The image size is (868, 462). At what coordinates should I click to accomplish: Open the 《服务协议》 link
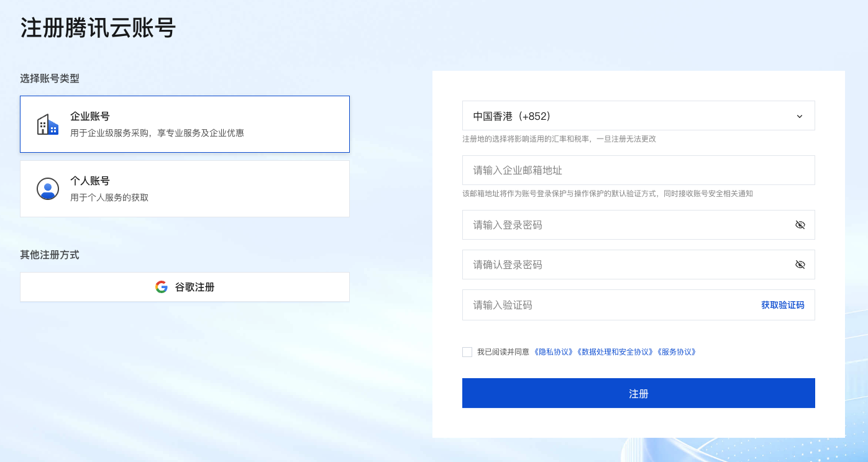[x=677, y=352]
